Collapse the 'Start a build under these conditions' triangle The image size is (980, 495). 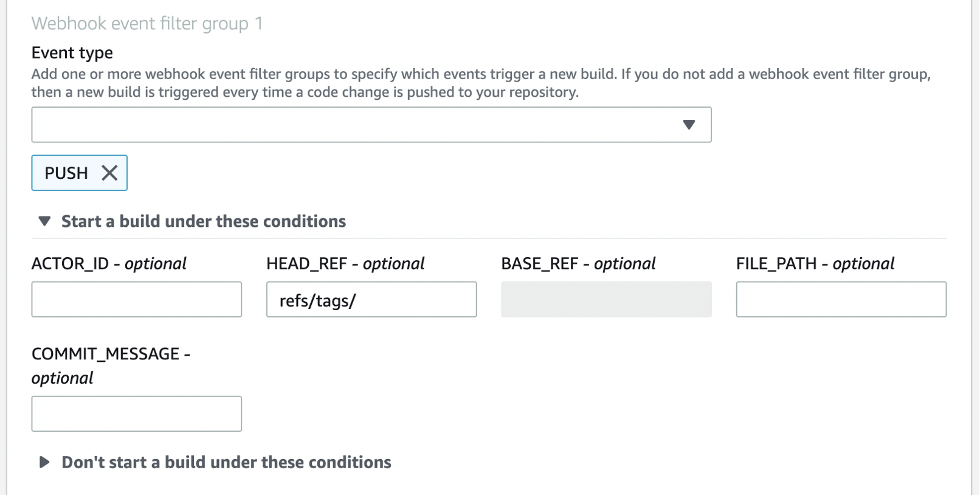pyautogui.click(x=44, y=221)
